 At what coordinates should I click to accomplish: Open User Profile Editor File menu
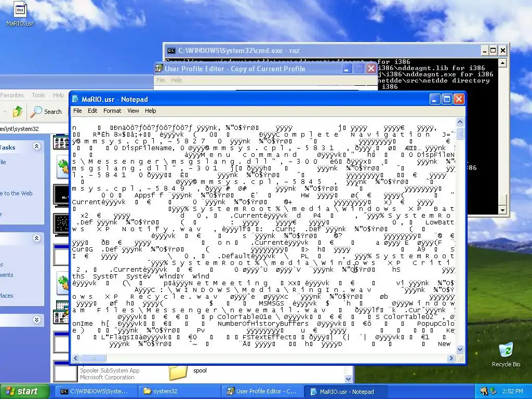161,80
